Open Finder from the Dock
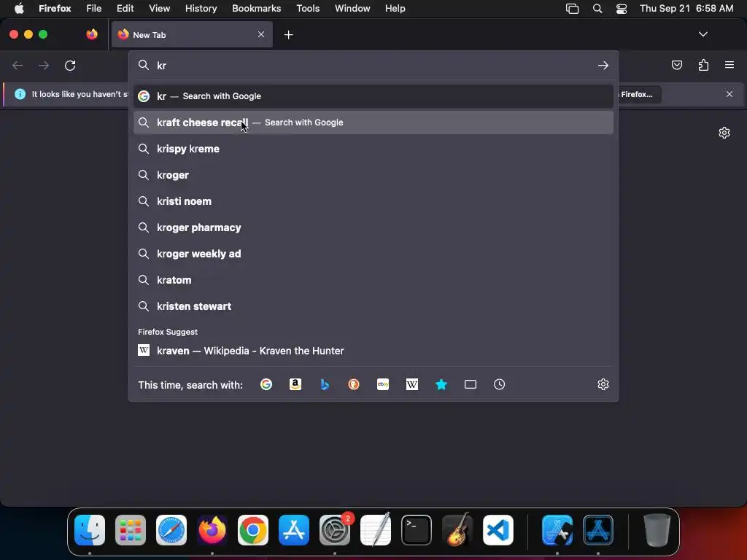The height and width of the screenshot is (560, 747). click(x=90, y=530)
